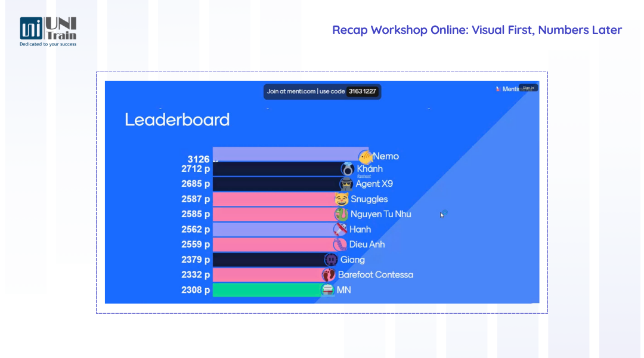Click Giang's purple avatar
The width and height of the screenshot is (644, 358).
click(331, 260)
